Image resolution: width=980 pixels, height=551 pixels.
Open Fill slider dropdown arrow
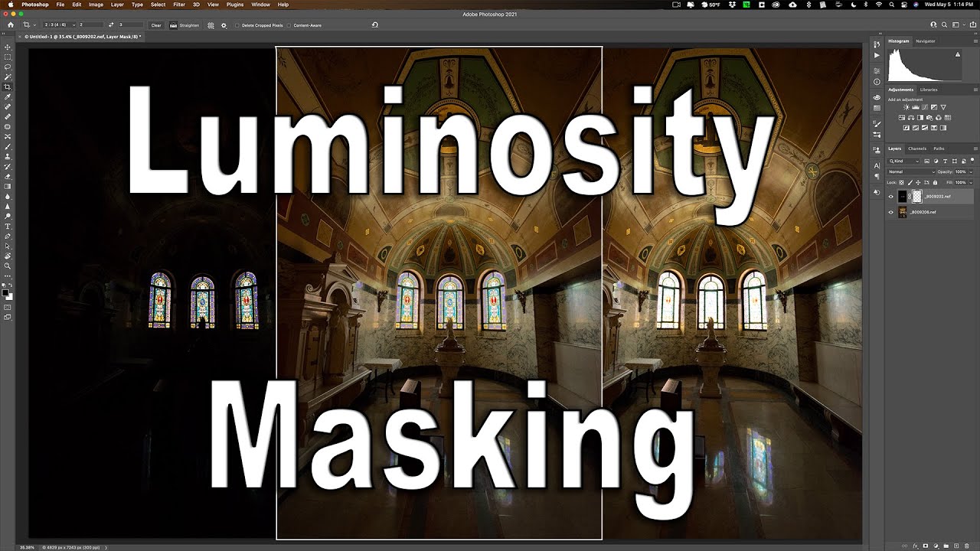point(971,182)
